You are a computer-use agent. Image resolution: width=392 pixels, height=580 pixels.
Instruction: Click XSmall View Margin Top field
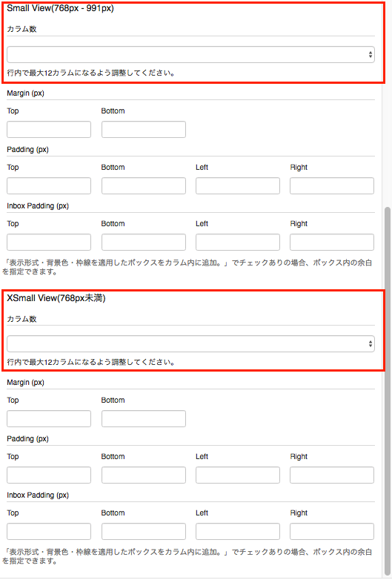point(49,419)
